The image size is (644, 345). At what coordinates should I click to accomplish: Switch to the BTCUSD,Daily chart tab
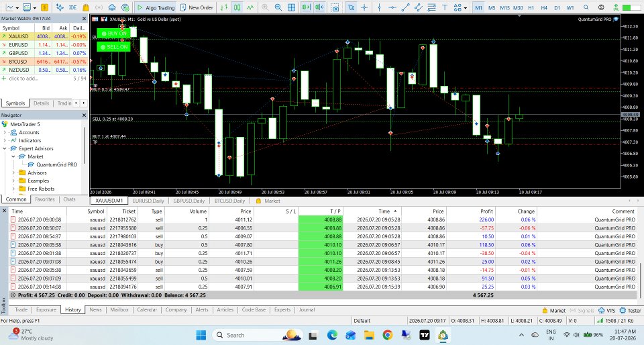(229, 201)
